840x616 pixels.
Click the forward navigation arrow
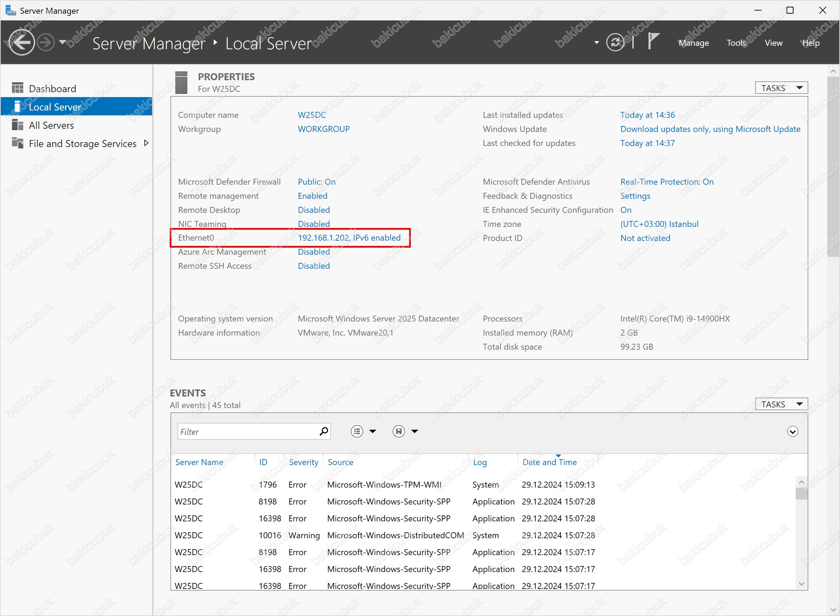pyautogui.click(x=46, y=43)
